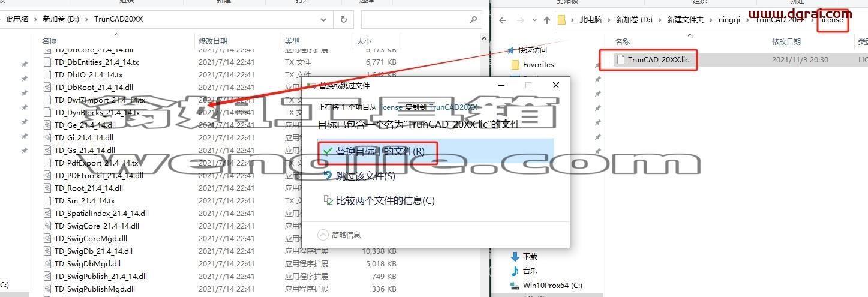Viewport: 868px width, 297px height.
Task: Click TrunCAD20XX breadcrumb in left window
Action: [119, 19]
